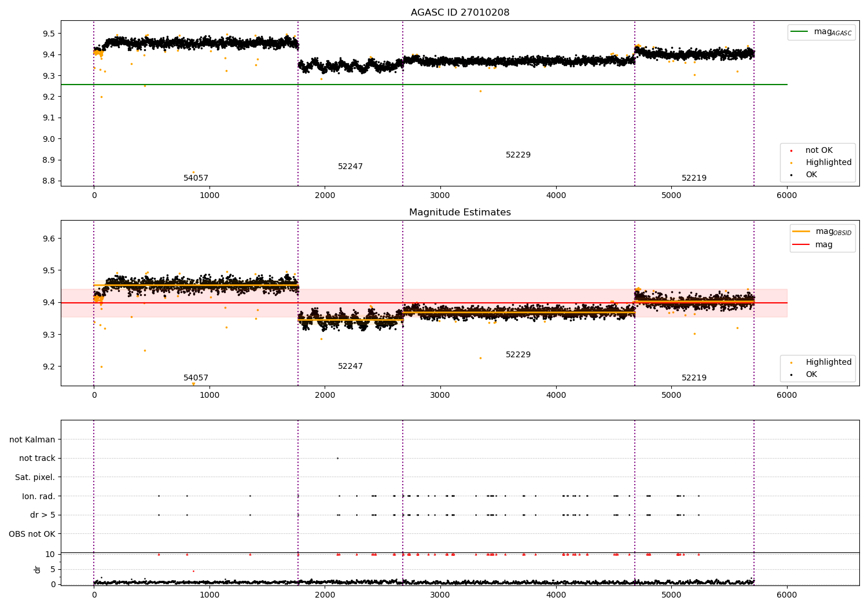Click the 6000 x-tick of the bottom plot
This screenshot has height=608, width=868.
click(786, 595)
